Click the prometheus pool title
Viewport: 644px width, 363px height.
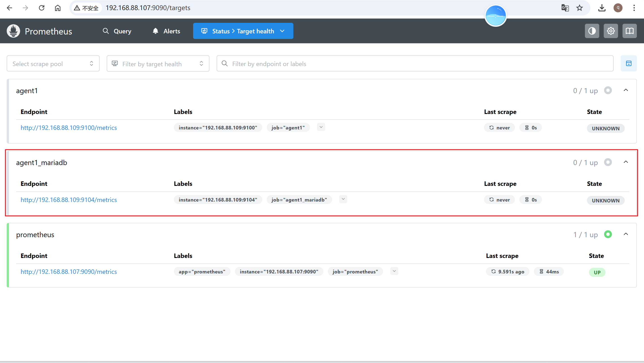coord(35,235)
